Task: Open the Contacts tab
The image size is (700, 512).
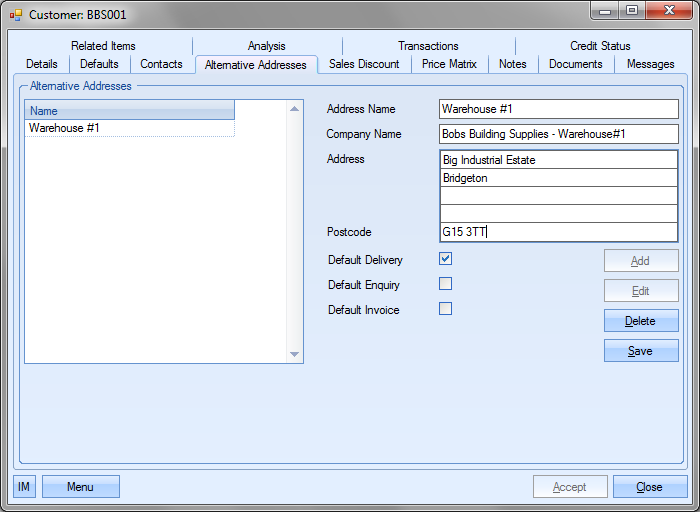Action: (x=161, y=64)
